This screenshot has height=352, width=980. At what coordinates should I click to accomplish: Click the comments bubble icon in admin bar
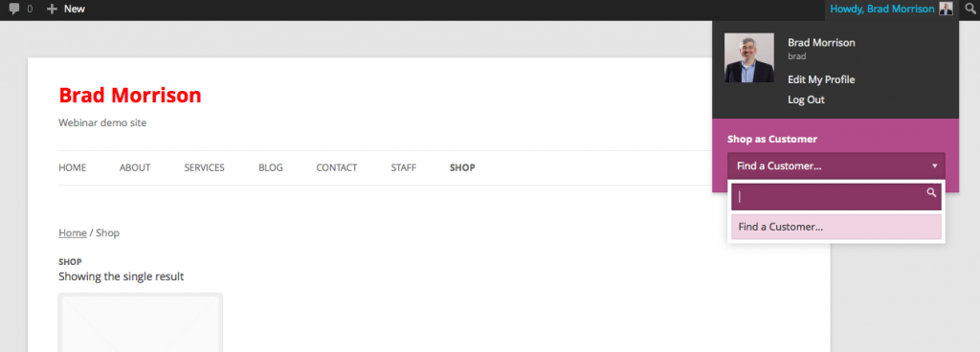[x=14, y=9]
